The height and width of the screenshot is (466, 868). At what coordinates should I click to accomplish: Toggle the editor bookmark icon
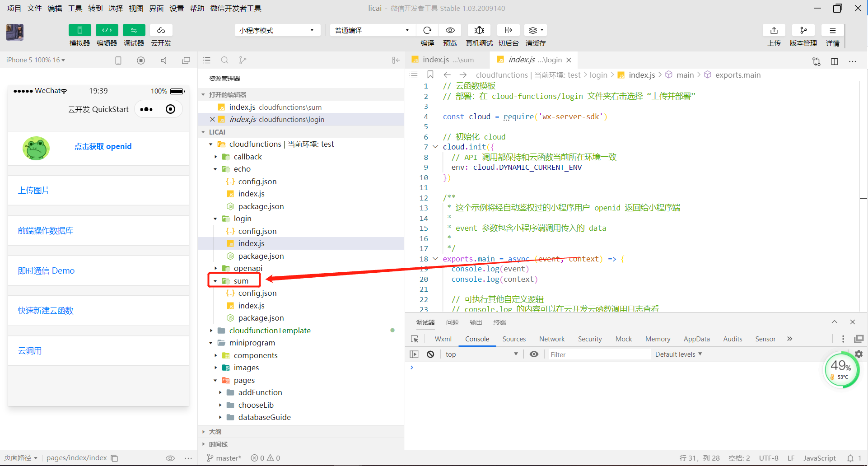[430, 75]
